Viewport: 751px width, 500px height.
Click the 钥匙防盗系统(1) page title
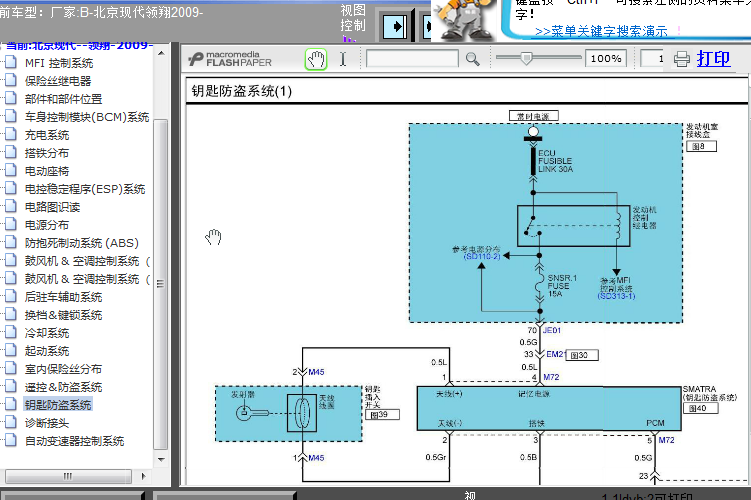pos(241,91)
